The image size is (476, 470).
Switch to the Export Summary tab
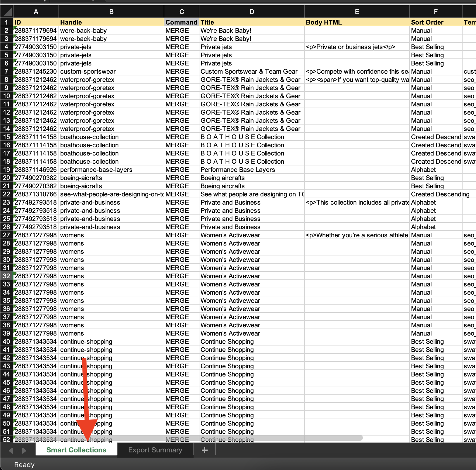(x=155, y=450)
